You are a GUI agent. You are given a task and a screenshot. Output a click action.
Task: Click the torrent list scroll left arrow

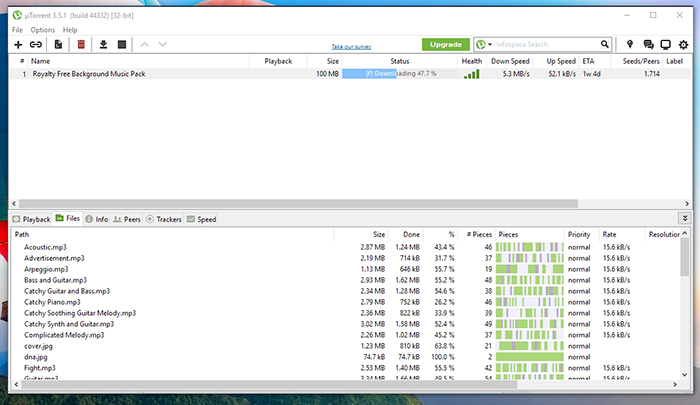[x=14, y=204]
